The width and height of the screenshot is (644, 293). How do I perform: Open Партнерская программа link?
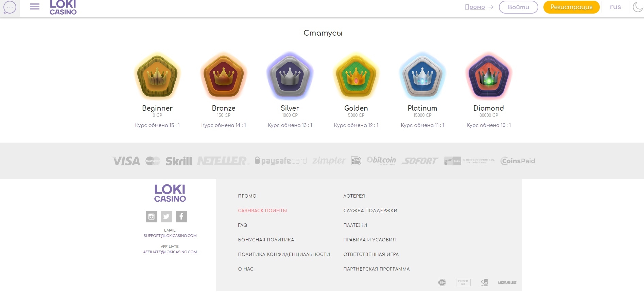click(x=376, y=269)
